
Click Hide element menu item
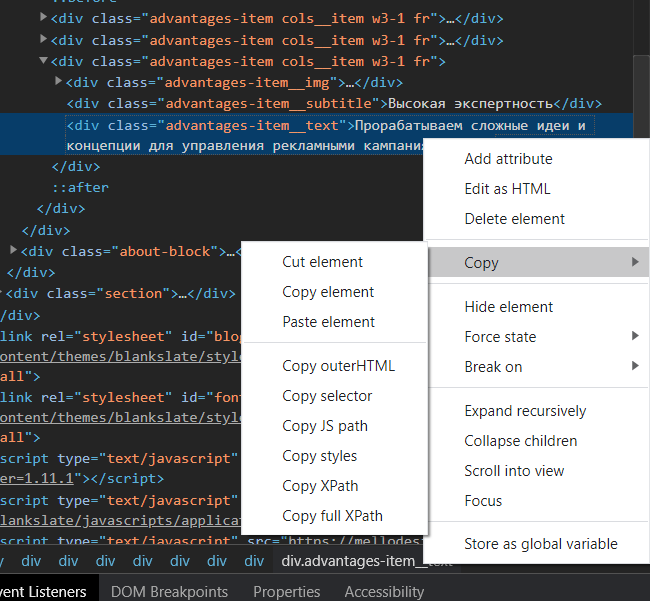[508, 307]
